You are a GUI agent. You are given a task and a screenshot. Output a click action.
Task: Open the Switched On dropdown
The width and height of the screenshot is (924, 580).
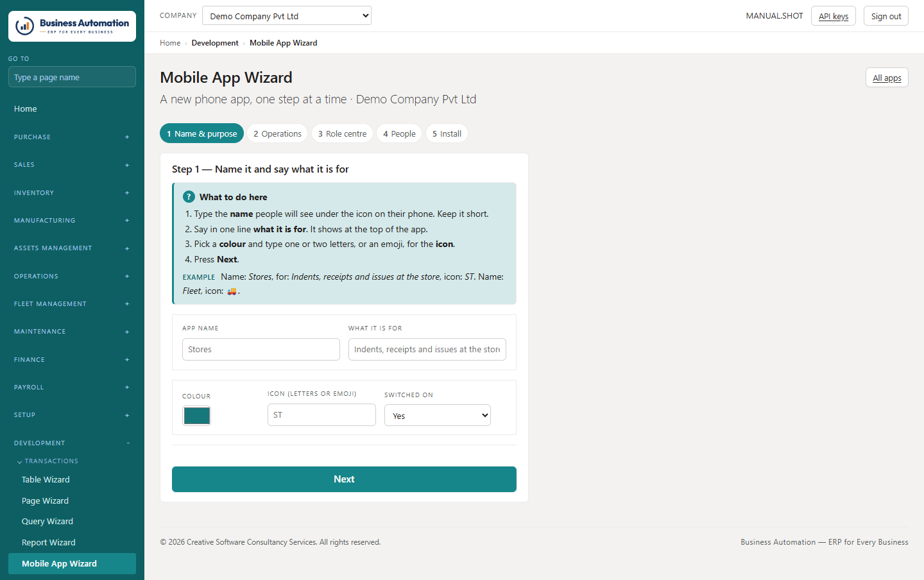click(438, 415)
